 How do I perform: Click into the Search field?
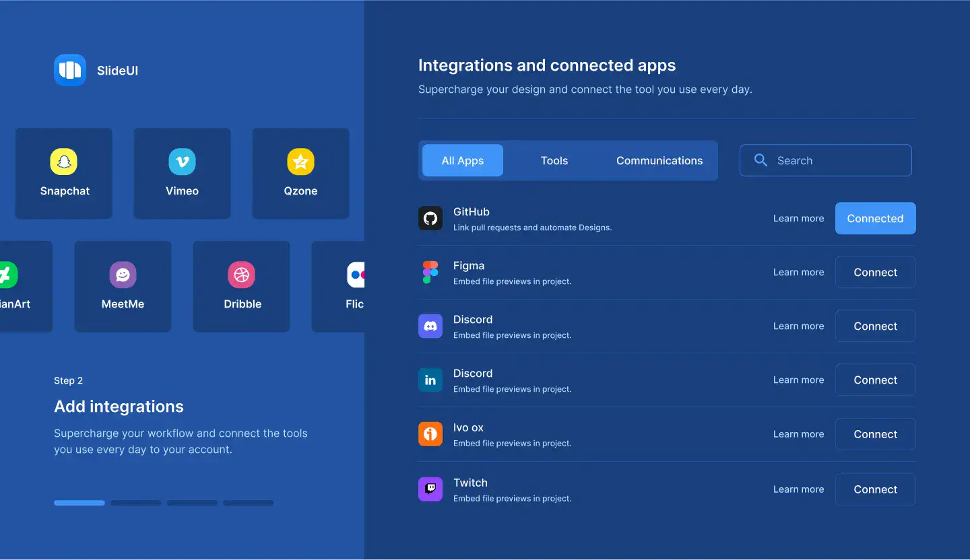click(826, 160)
